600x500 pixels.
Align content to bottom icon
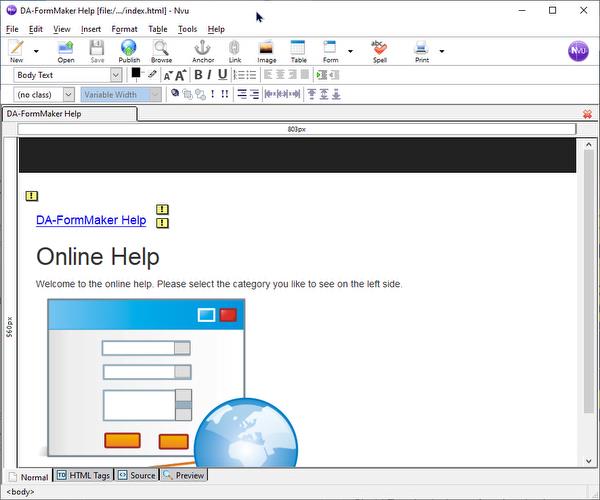(336, 94)
